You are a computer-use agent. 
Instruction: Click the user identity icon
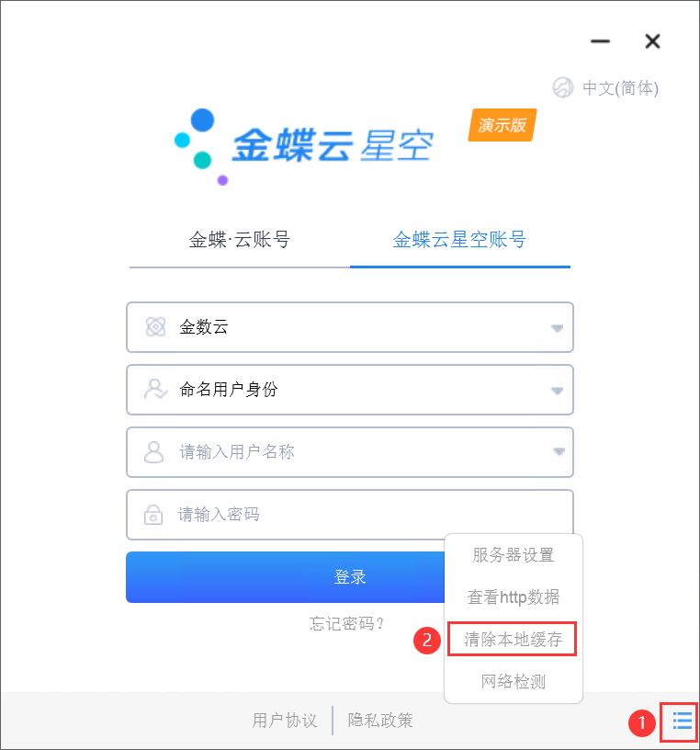[155, 390]
